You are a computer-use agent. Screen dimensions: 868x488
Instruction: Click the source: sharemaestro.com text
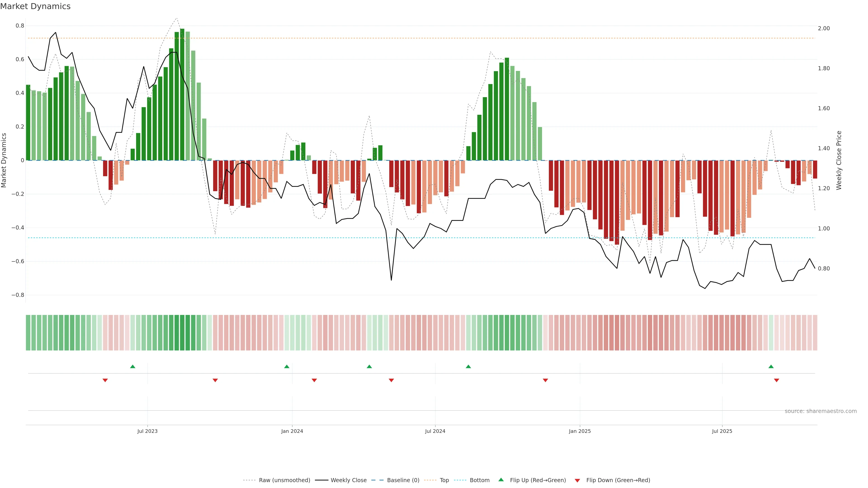click(x=821, y=411)
